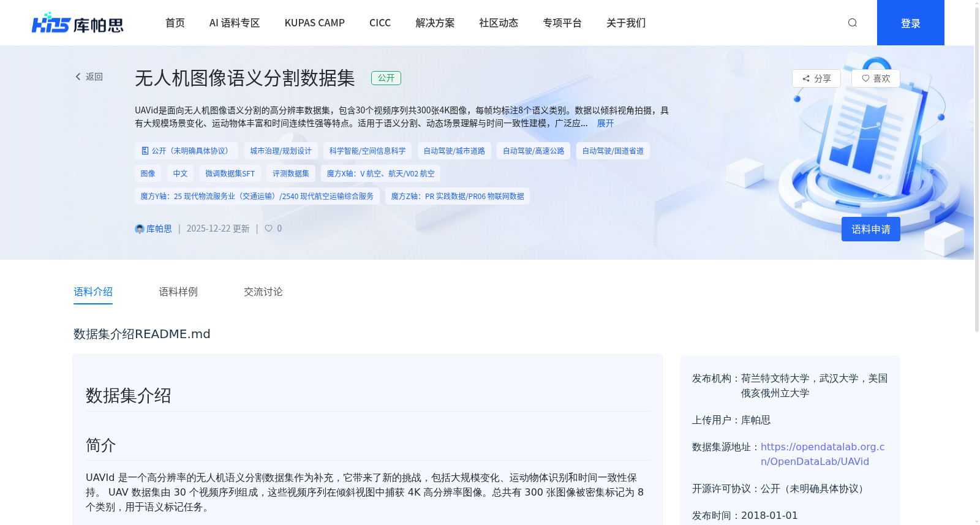Click tag 城市治理/规划设计
The image size is (980, 525).
click(x=281, y=151)
